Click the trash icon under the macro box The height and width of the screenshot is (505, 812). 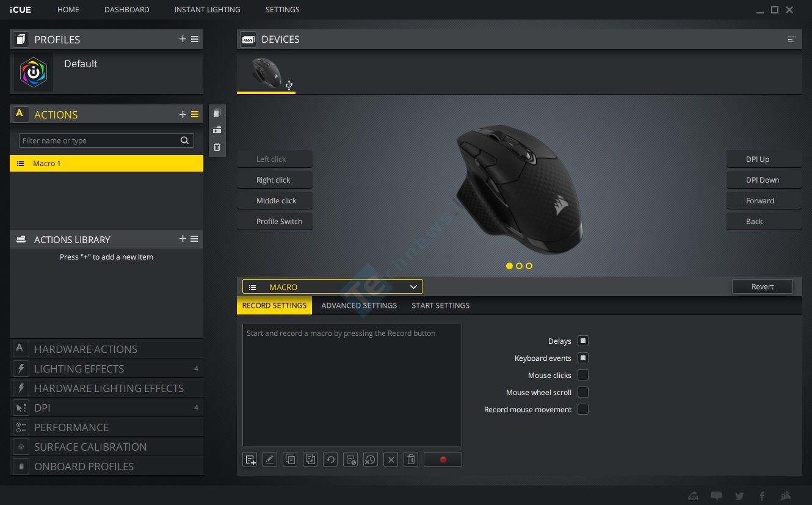tap(411, 460)
